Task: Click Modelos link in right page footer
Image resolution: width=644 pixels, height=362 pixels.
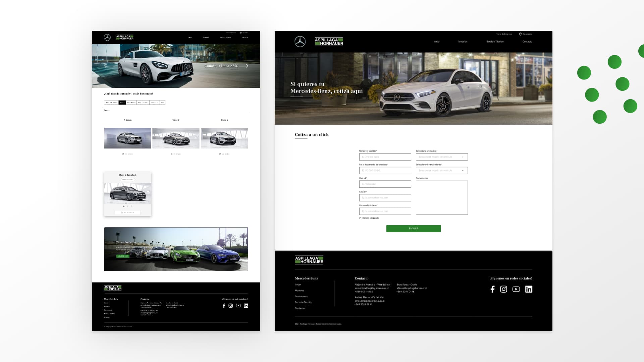Action: (300, 291)
